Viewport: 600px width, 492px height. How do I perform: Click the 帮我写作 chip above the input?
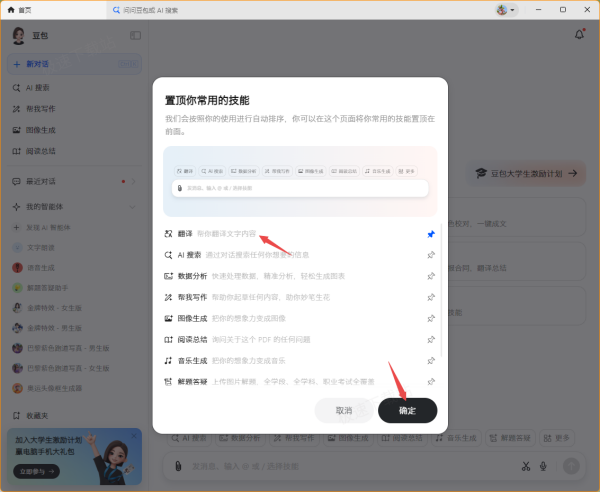pyautogui.click(x=294, y=438)
